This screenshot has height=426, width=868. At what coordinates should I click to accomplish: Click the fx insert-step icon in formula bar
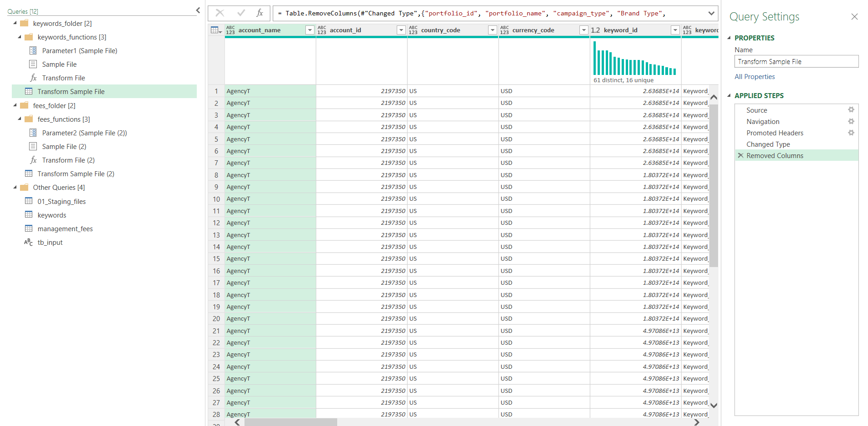pyautogui.click(x=259, y=13)
